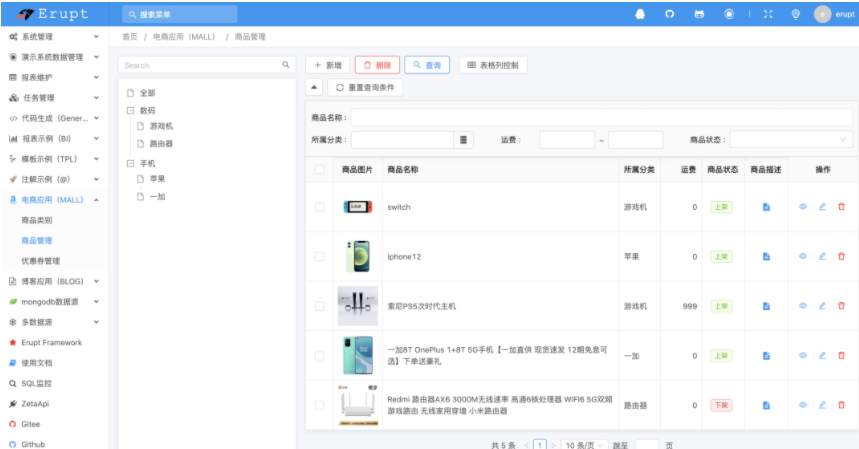Open the 商品状态 dropdown
The image size is (859, 449).
click(x=791, y=140)
